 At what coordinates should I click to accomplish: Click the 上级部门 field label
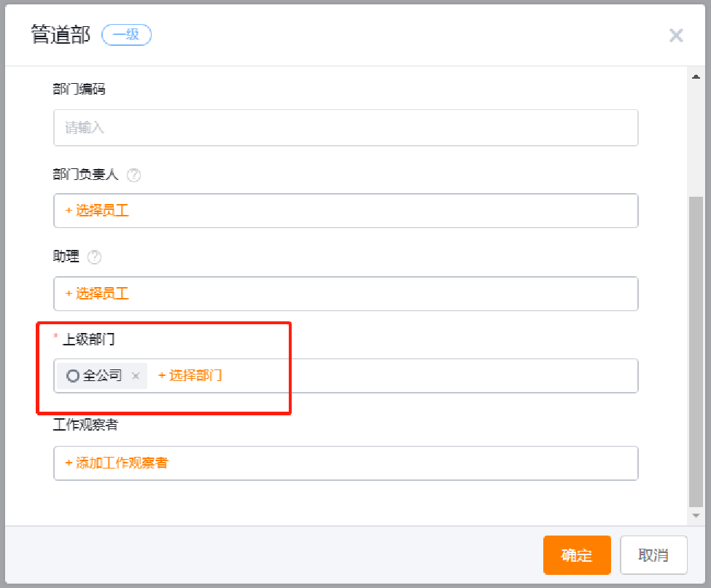(88, 339)
